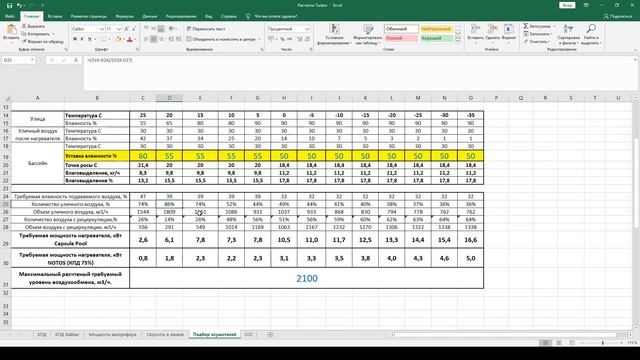Open the font size dropdown
640x360 pixels.
point(119,29)
